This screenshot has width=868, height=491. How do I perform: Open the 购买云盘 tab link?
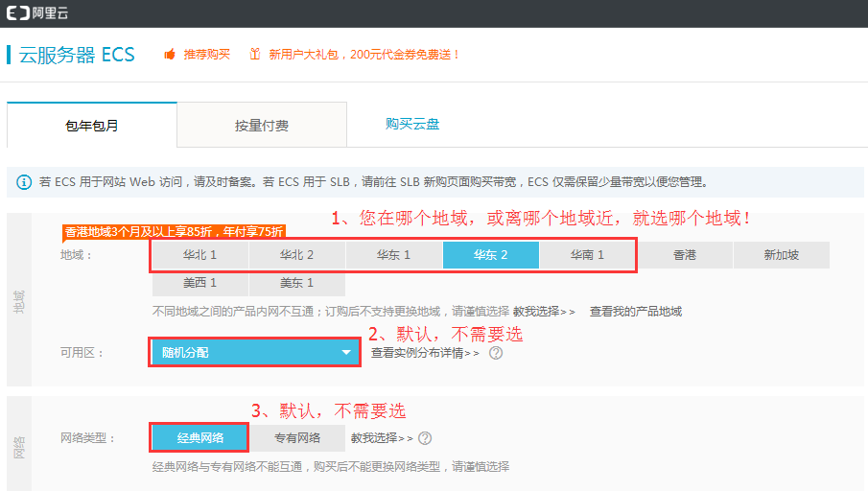(412, 124)
